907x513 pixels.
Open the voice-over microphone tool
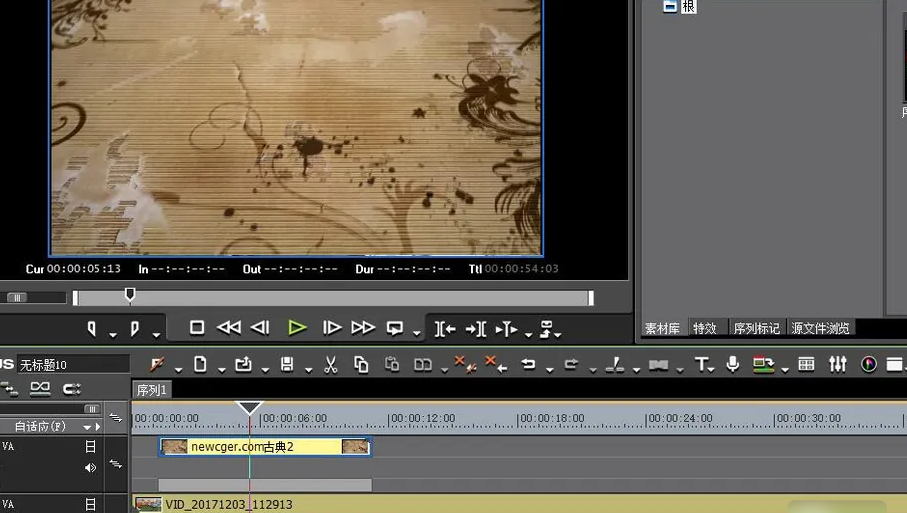click(x=733, y=365)
